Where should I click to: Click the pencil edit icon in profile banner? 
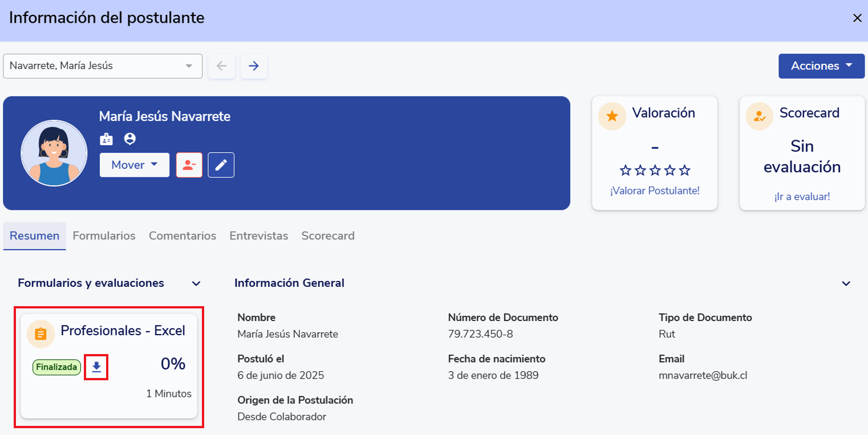pos(221,165)
